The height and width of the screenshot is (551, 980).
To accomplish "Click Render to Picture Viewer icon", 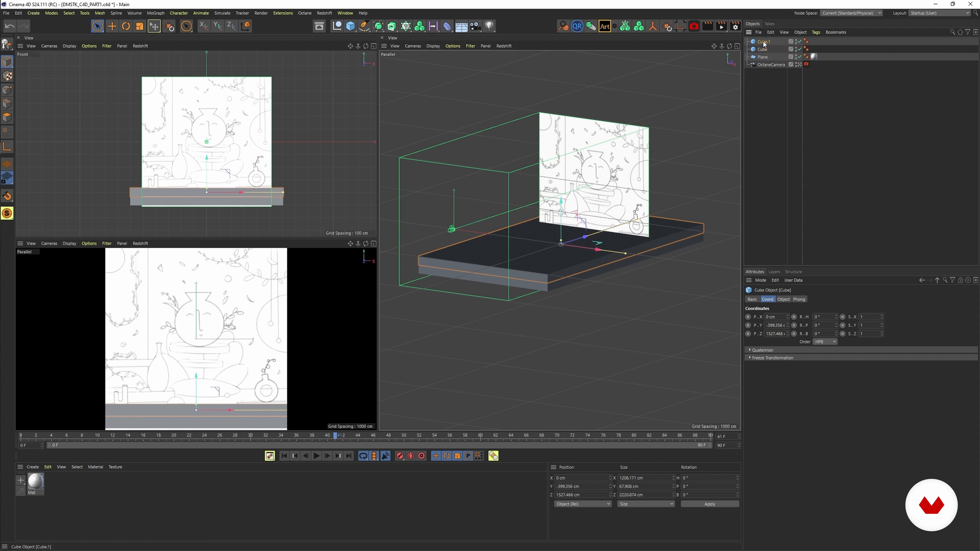I will tap(721, 26).
